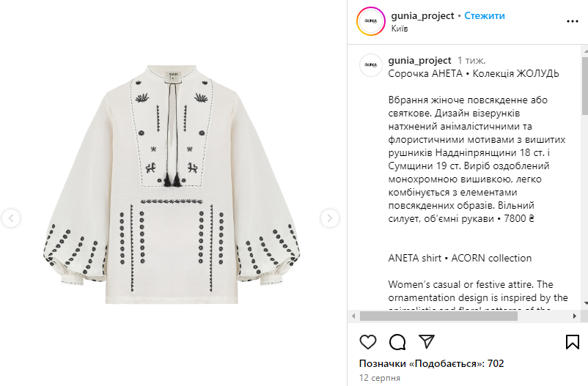Share post using paper plane icon
588x386 pixels.
pyautogui.click(x=427, y=341)
